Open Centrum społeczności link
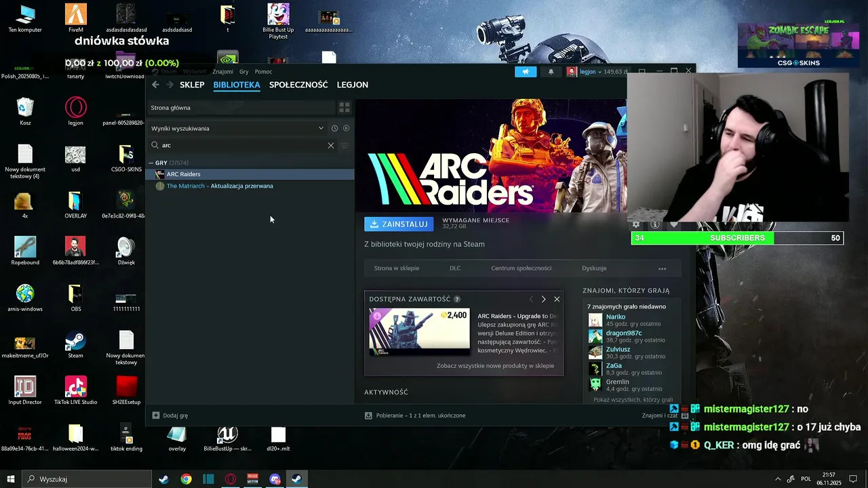 (x=521, y=268)
